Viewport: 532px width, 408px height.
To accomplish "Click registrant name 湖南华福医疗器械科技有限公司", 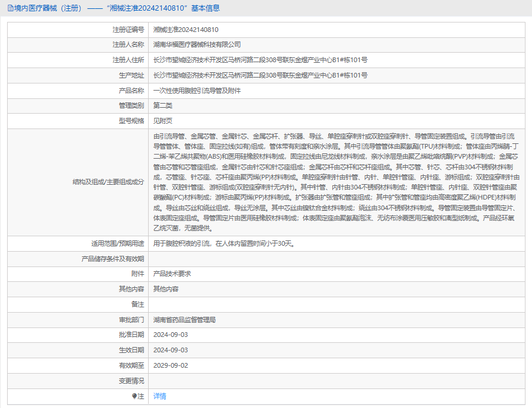I will [x=197, y=44].
